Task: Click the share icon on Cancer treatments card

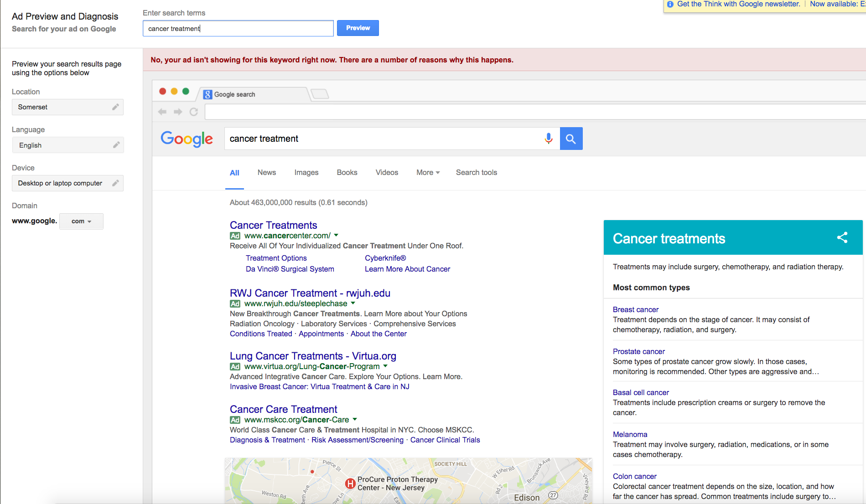Action: coord(842,237)
